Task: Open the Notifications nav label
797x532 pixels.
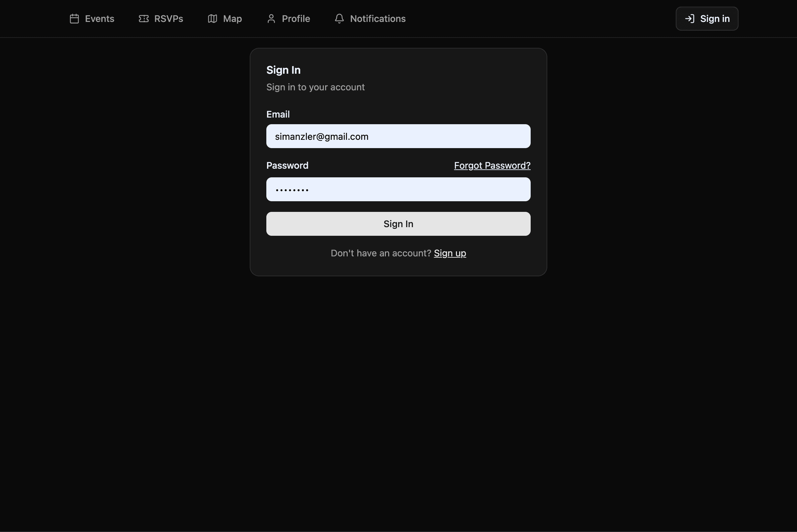Action: (x=377, y=19)
